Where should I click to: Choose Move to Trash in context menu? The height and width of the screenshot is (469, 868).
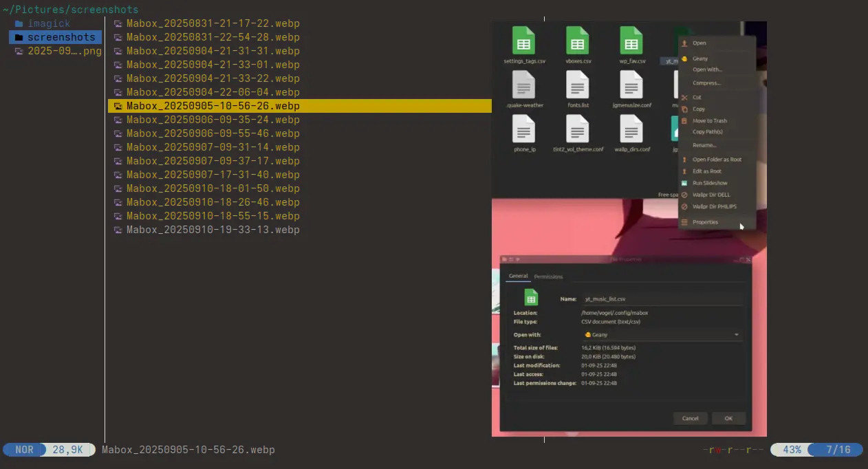[709, 121]
